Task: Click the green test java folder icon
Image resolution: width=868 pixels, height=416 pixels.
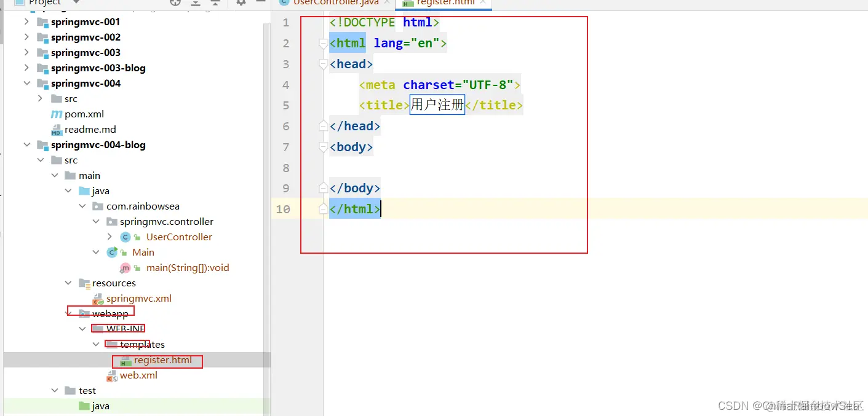Action: pyautogui.click(x=84, y=406)
